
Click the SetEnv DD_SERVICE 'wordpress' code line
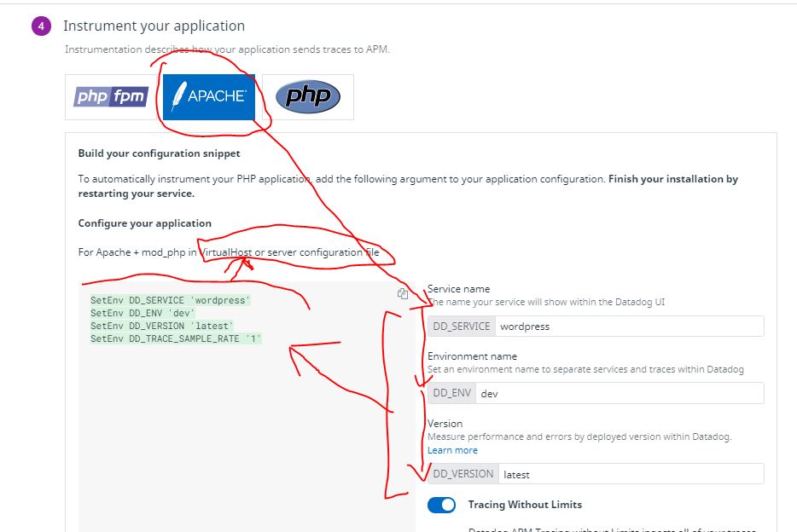171,300
